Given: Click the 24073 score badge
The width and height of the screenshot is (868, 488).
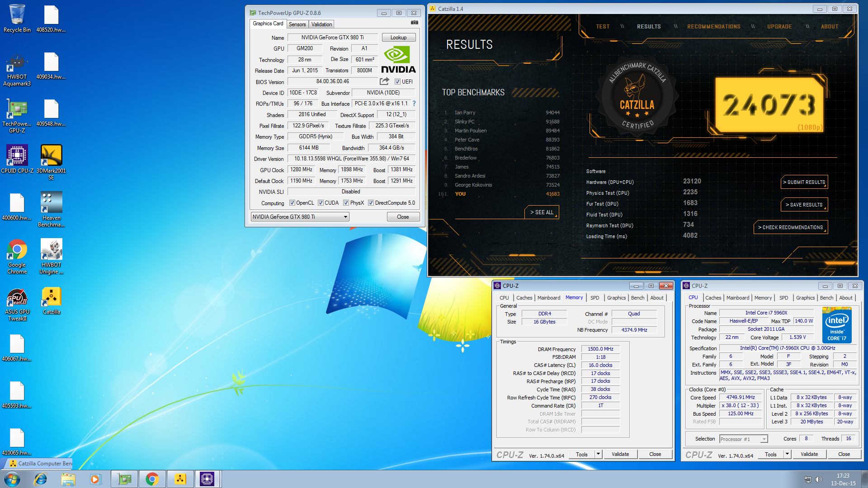Looking at the screenshot, I should (769, 105).
